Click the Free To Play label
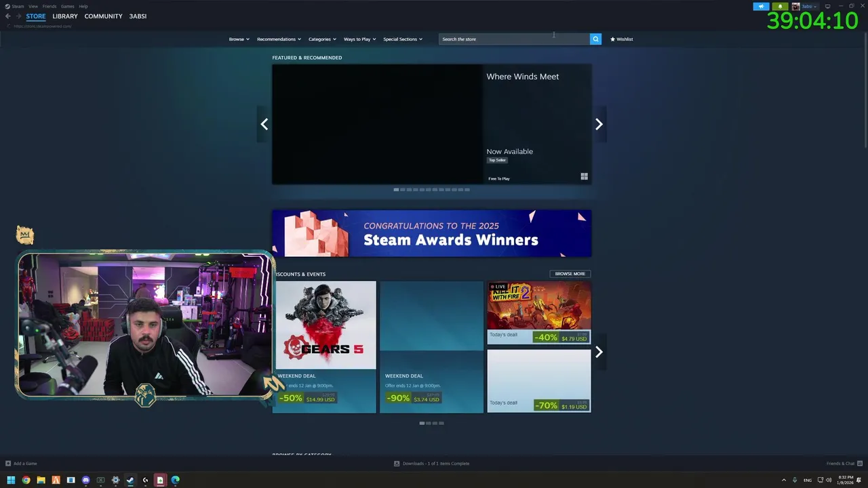The width and height of the screenshot is (868, 488). click(499, 179)
